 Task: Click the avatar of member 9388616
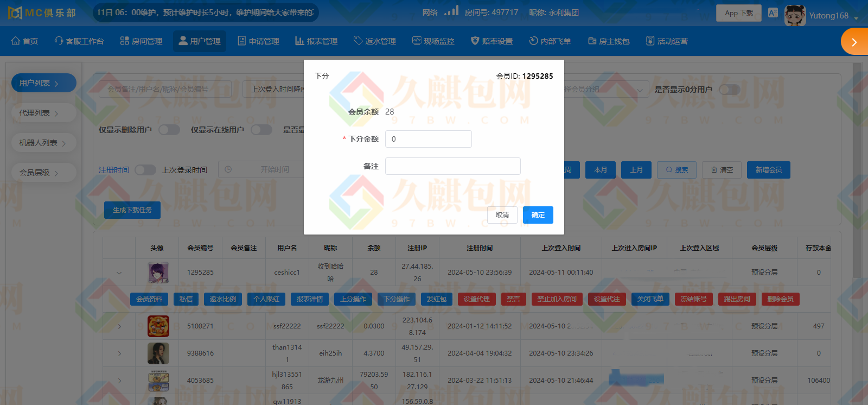tap(158, 353)
